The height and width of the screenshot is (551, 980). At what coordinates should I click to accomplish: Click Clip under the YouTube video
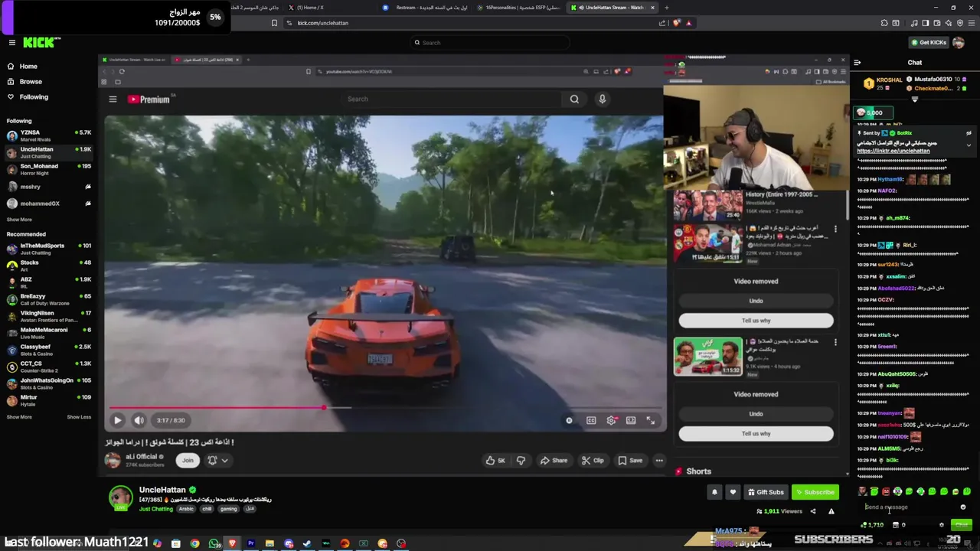(593, 461)
